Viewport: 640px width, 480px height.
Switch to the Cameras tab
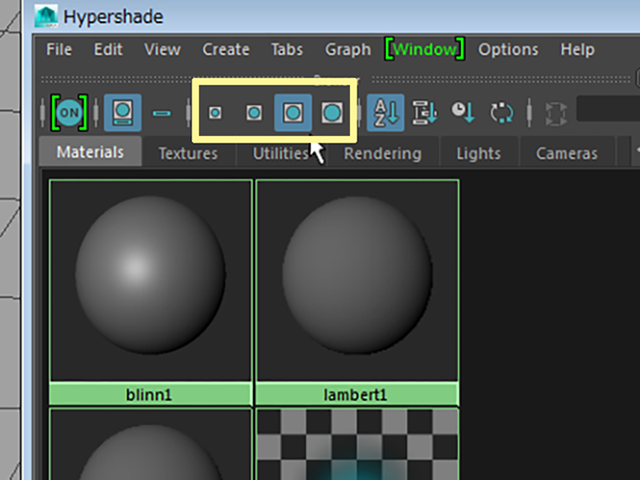point(567,153)
